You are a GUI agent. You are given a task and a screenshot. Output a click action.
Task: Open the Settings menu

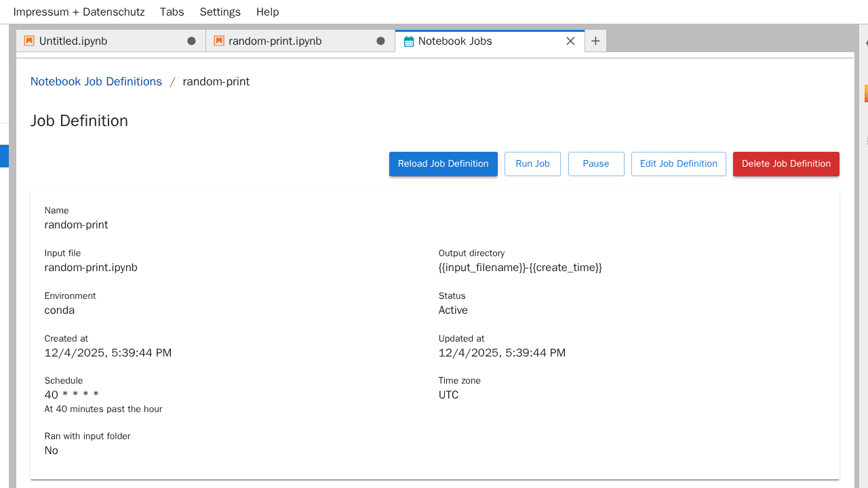pos(220,12)
